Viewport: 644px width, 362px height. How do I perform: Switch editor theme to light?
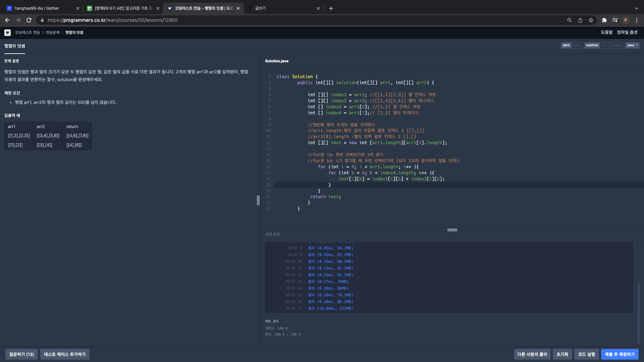click(577, 45)
